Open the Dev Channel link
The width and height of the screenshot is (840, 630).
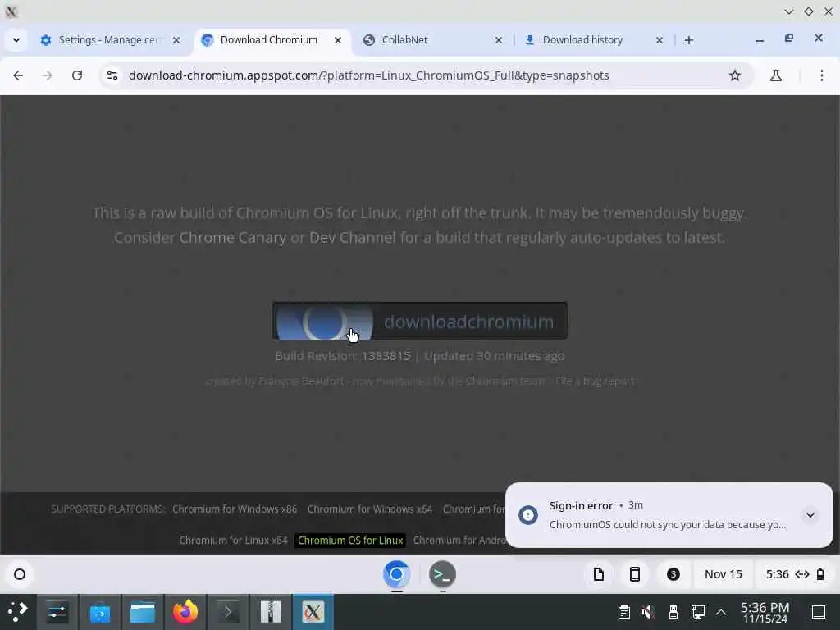pos(353,238)
